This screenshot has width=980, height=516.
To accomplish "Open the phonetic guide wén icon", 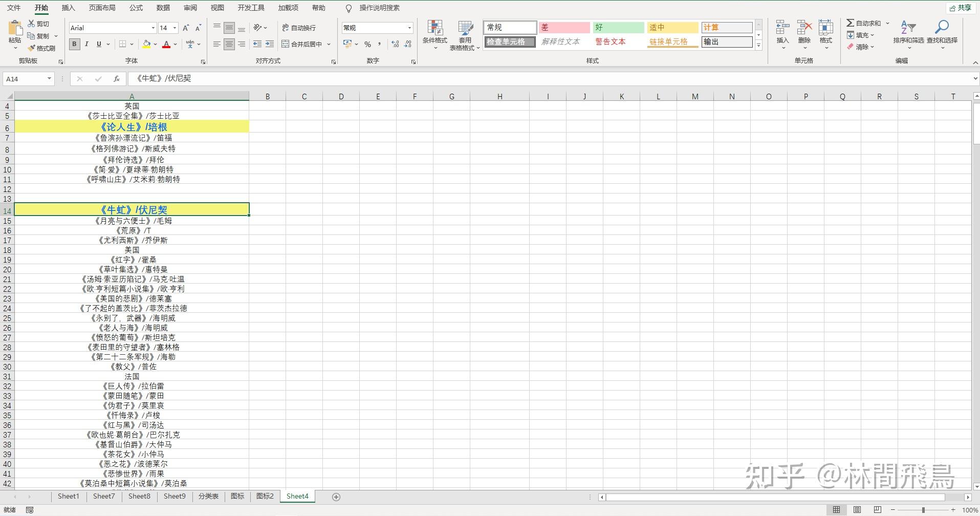I will tap(190, 44).
